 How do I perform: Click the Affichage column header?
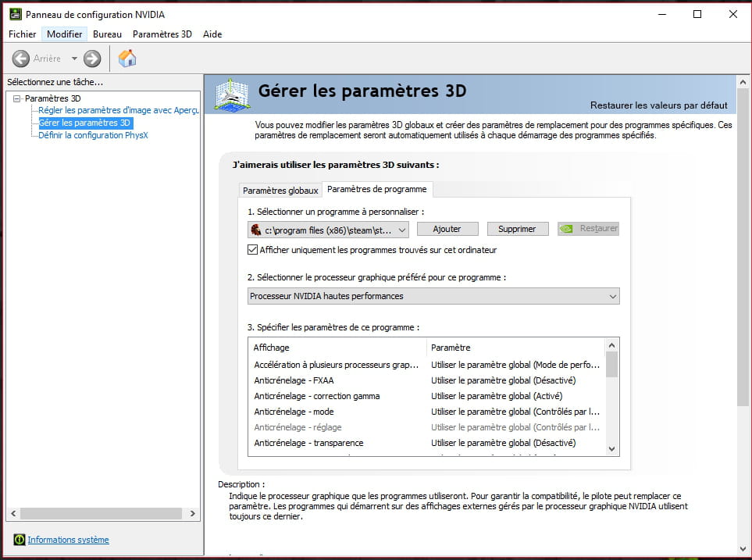pyautogui.click(x=337, y=348)
